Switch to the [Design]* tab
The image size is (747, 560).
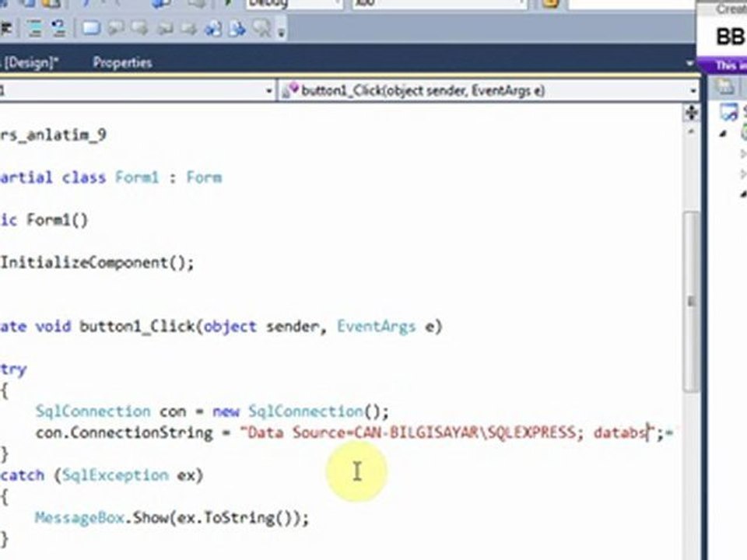(x=30, y=62)
